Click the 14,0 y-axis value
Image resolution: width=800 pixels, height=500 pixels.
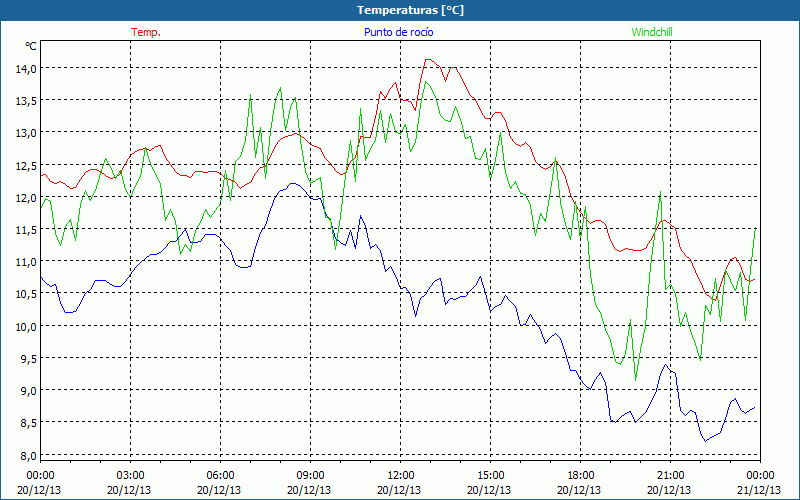click(26, 68)
